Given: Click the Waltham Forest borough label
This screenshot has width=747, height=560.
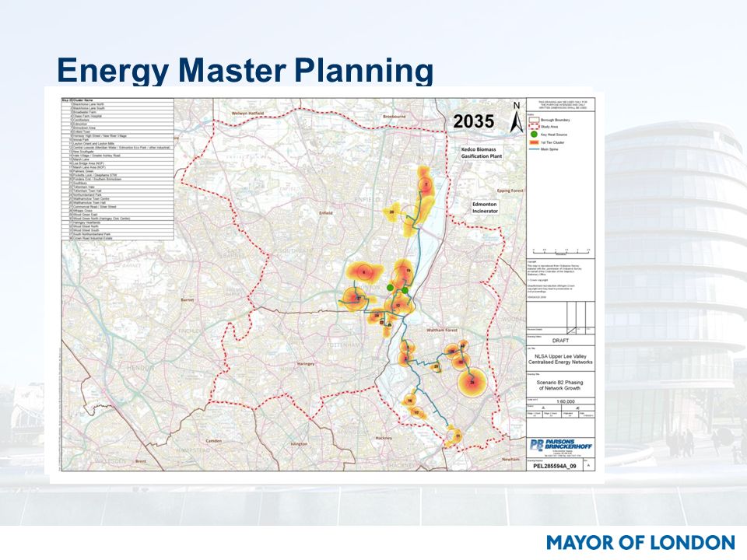Looking at the screenshot, I should click(x=442, y=330).
